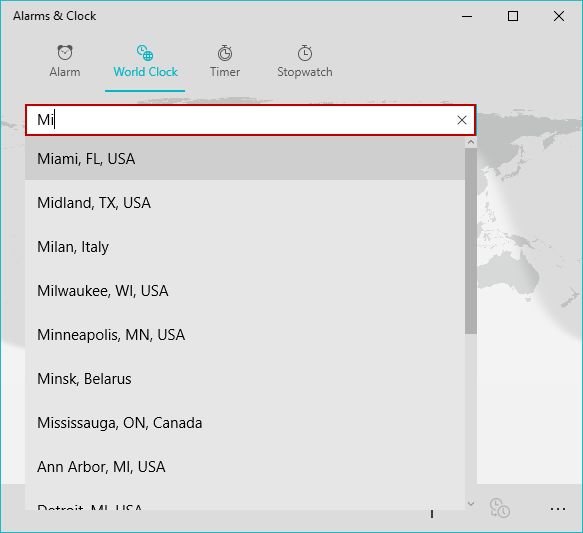Close the Alarms & Clock window
The width and height of the screenshot is (583, 533).
[558, 16]
